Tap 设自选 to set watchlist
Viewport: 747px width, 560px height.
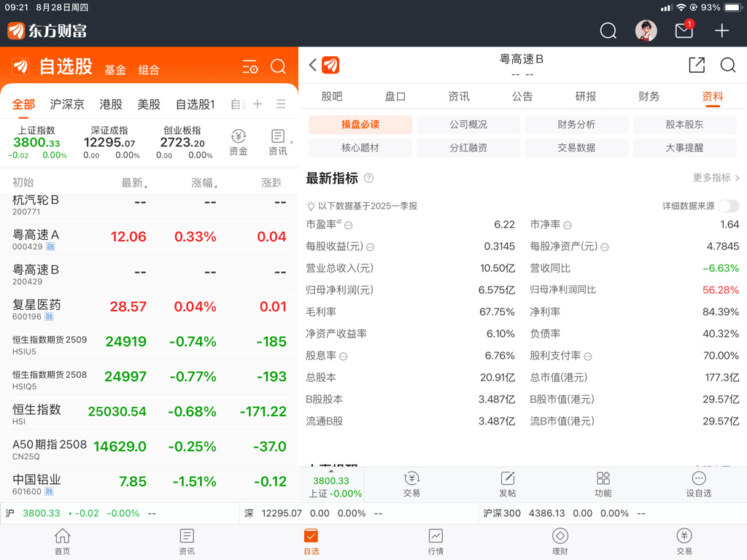(699, 484)
